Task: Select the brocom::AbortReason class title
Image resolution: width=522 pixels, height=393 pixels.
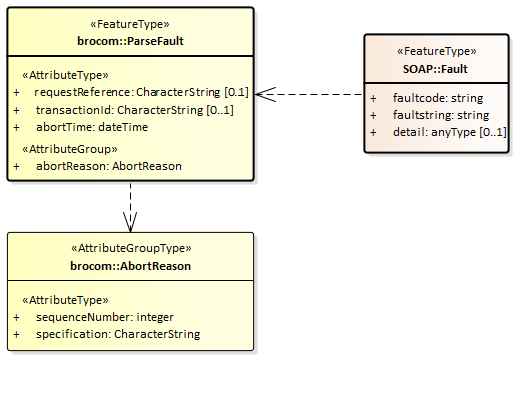Action: [x=130, y=266]
